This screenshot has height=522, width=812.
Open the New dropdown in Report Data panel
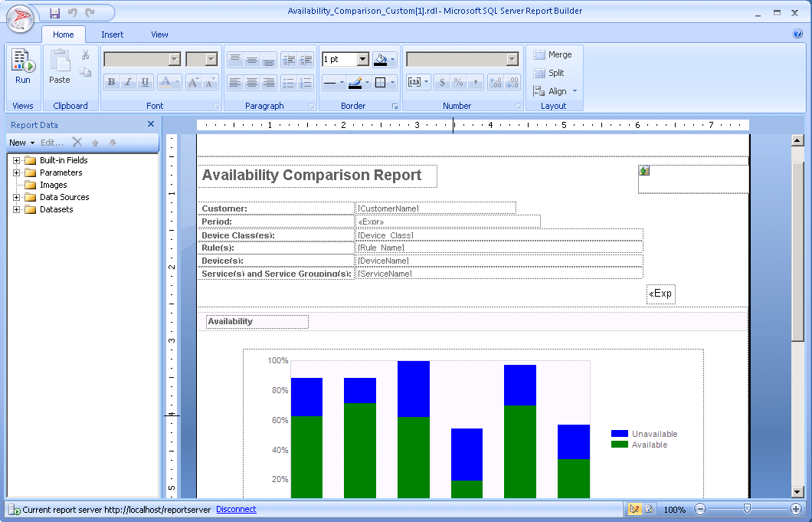click(21, 142)
